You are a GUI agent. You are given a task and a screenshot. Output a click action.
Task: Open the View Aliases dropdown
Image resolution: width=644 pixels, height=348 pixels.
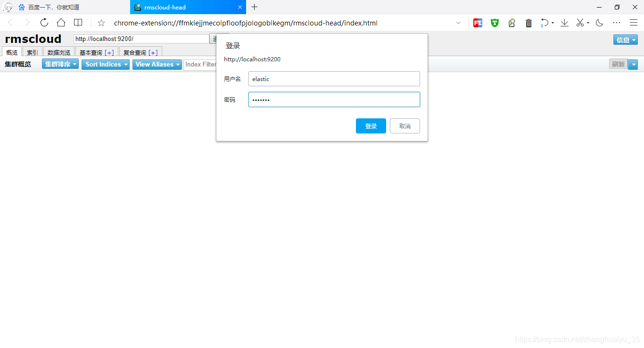click(x=157, y=64)
